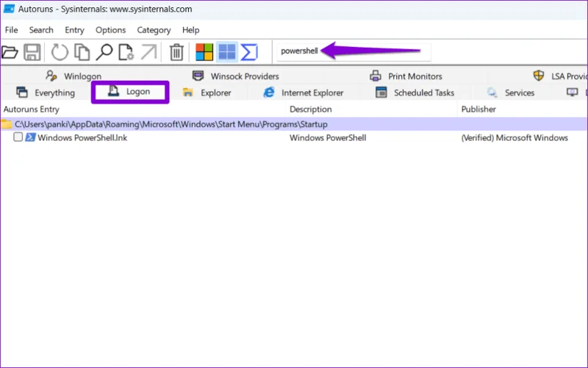This screenshot has height=368, width=588.
Task: Open the Help menu
Action: [x=190, y=30]
